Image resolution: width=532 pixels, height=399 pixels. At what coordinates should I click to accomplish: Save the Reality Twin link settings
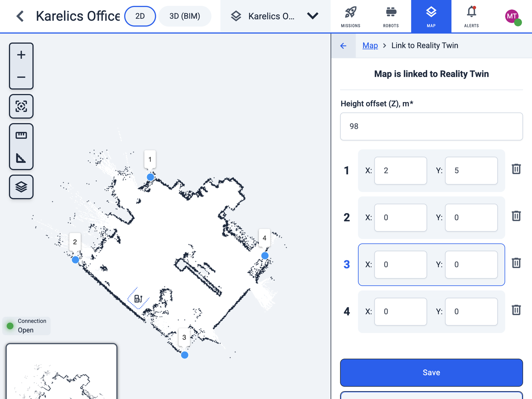[x=432, y=373]
